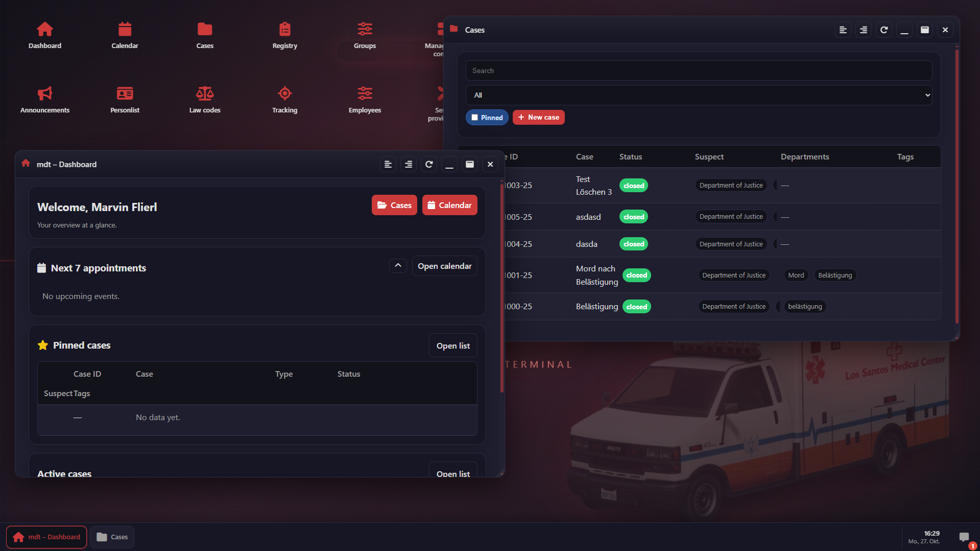Click the Search field in Cases

click(699, 71)
